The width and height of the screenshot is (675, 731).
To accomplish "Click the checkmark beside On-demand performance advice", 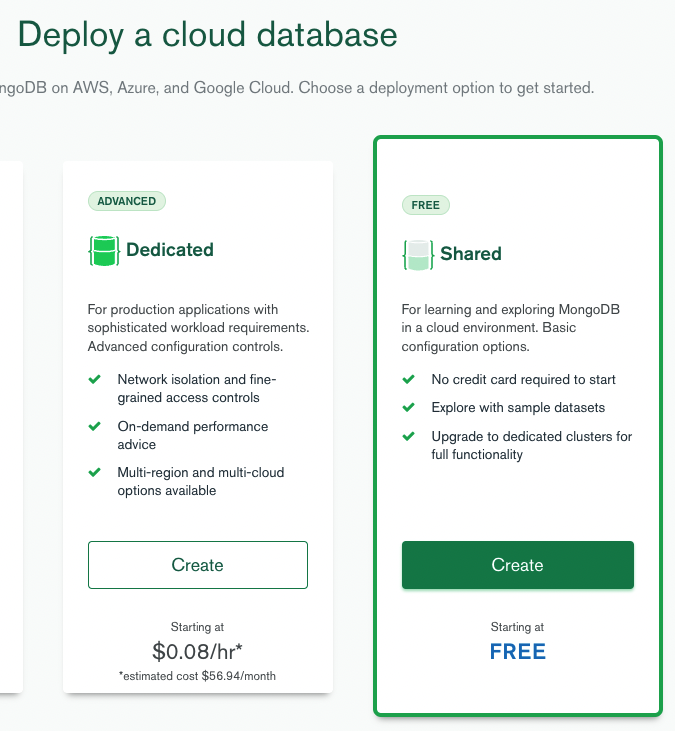I will [x=95, y=426].
